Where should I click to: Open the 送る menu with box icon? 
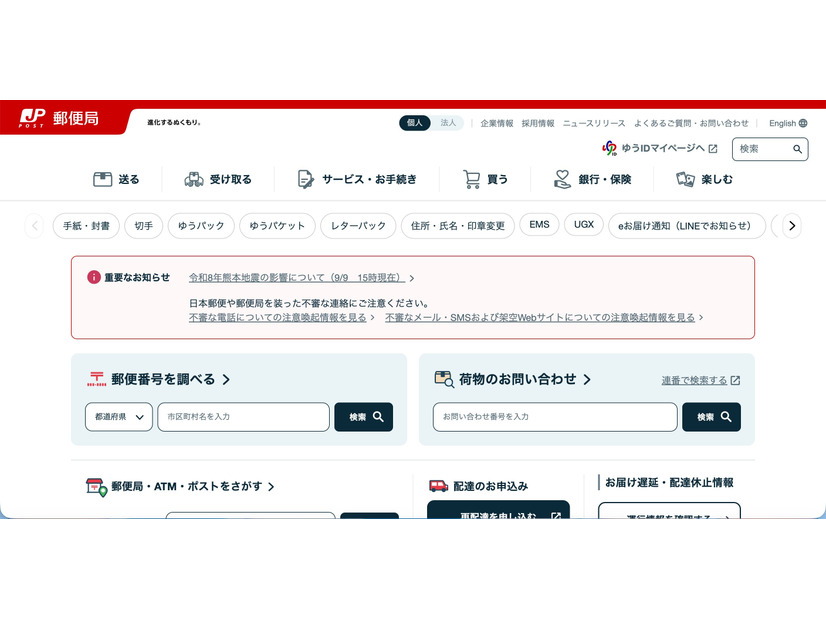click(116, 180)
